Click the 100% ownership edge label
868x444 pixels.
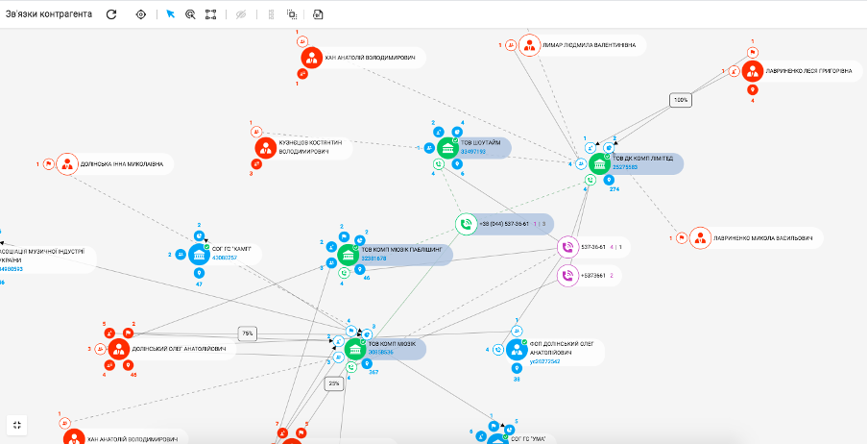[681, 99]
